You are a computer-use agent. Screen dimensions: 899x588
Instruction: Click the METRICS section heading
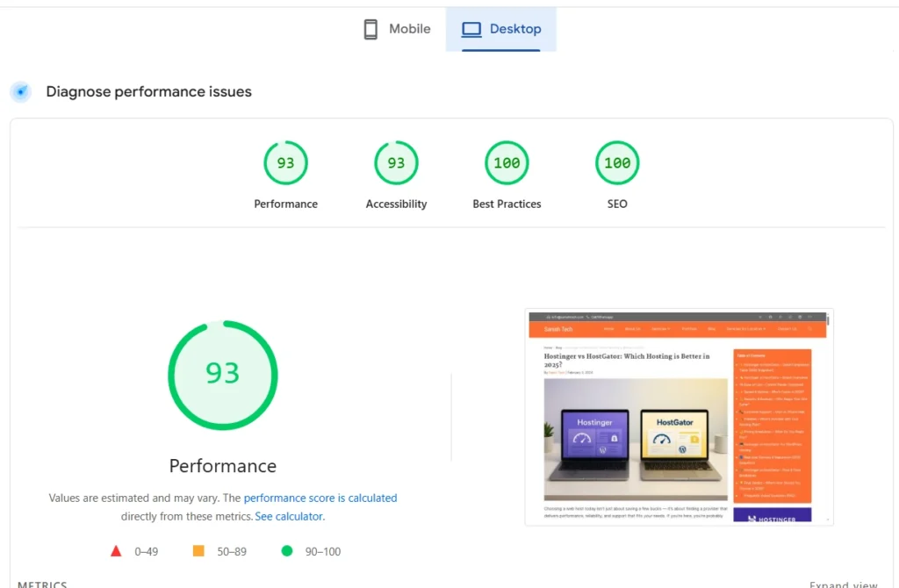tap(42, 584)
